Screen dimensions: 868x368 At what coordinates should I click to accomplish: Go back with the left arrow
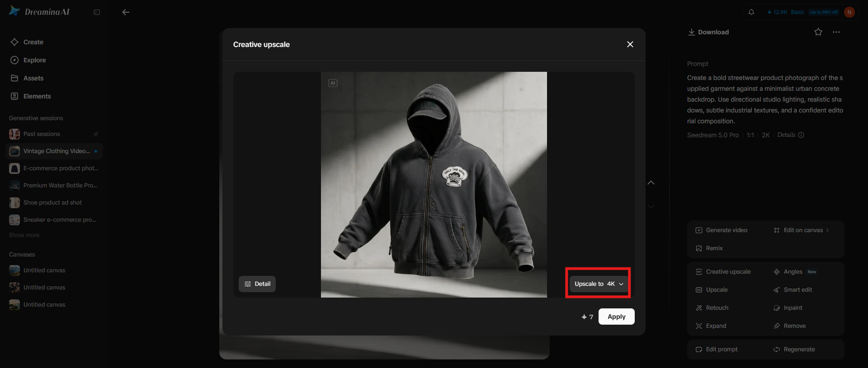pyautogui.click(x=126, y=12)
